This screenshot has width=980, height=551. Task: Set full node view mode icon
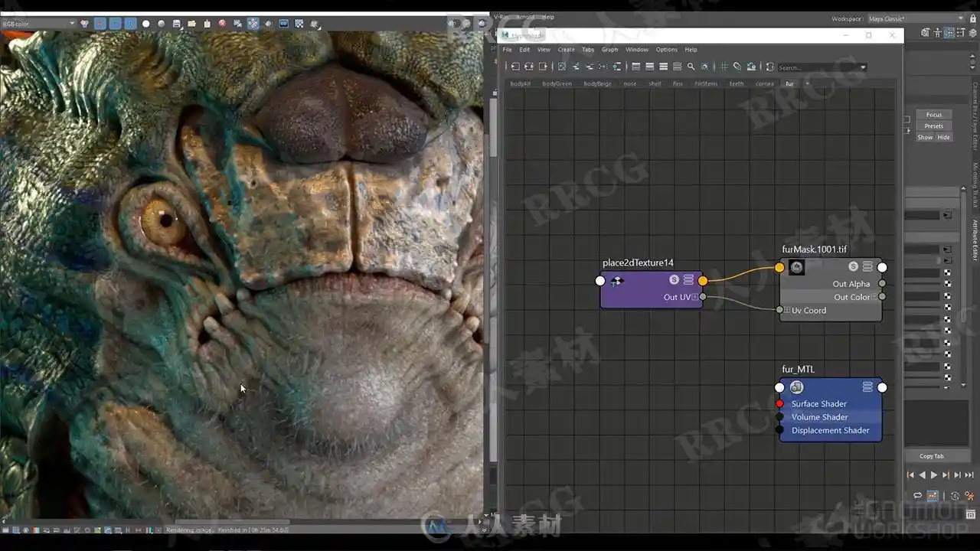coord(663,67)
